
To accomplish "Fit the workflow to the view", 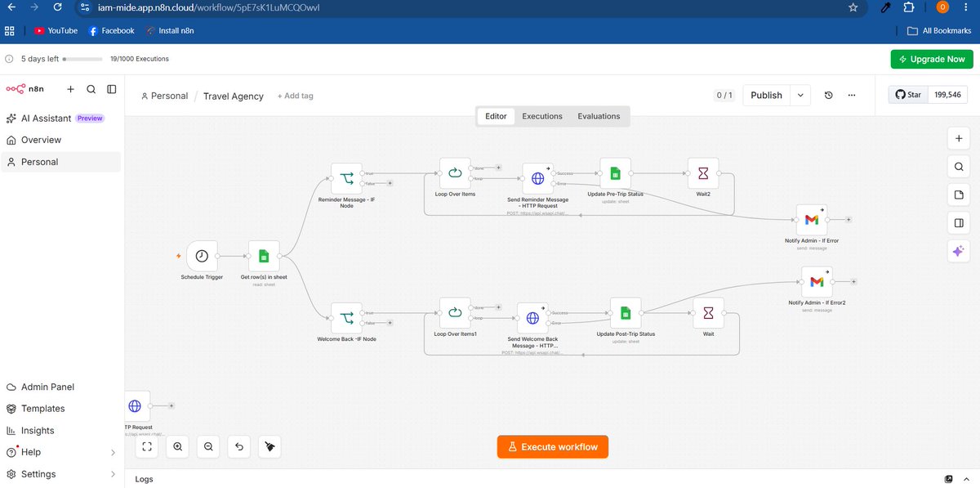I will tap(147, 446).
